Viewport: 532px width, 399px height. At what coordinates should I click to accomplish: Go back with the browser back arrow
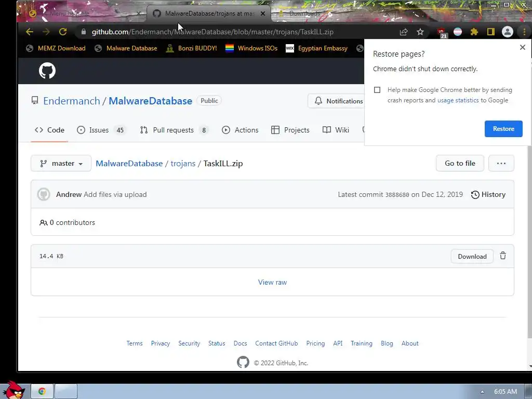click(x=30, y=32)
